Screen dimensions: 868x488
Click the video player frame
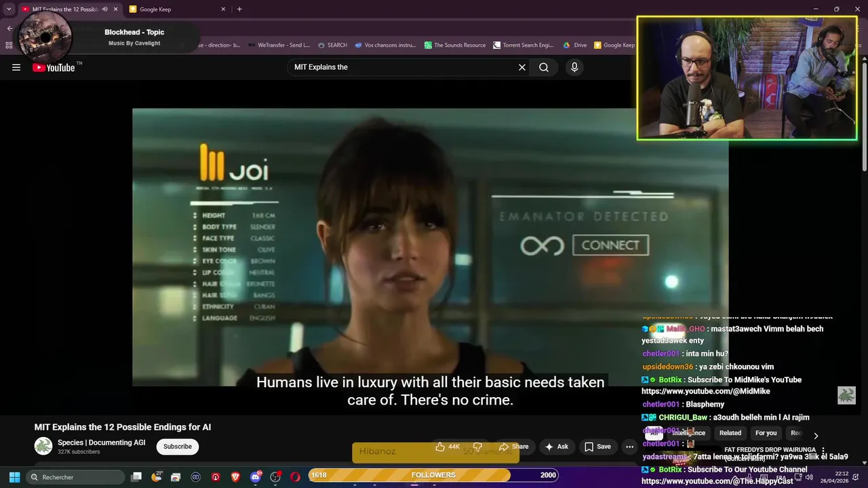point(430,247)
